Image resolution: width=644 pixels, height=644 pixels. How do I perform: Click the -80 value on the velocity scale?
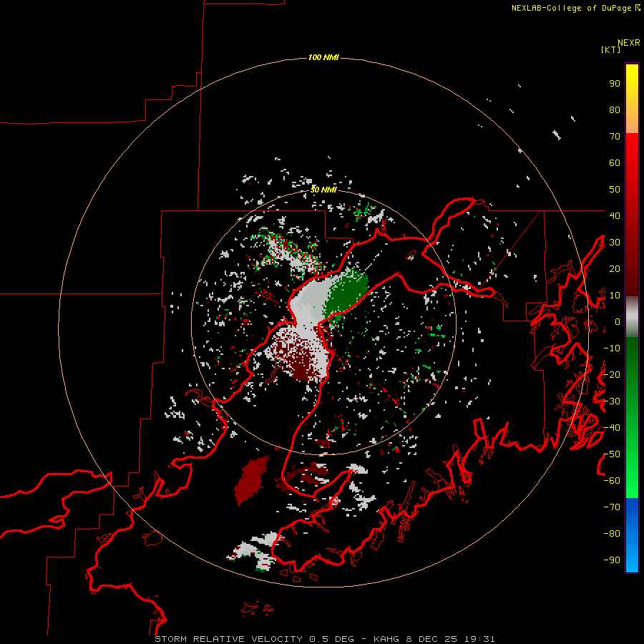612,534
